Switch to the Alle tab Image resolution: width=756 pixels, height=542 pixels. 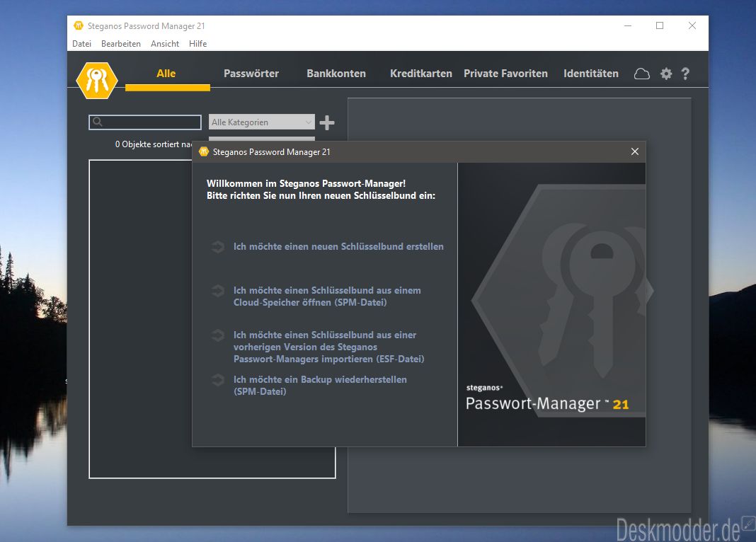point(166,74)
